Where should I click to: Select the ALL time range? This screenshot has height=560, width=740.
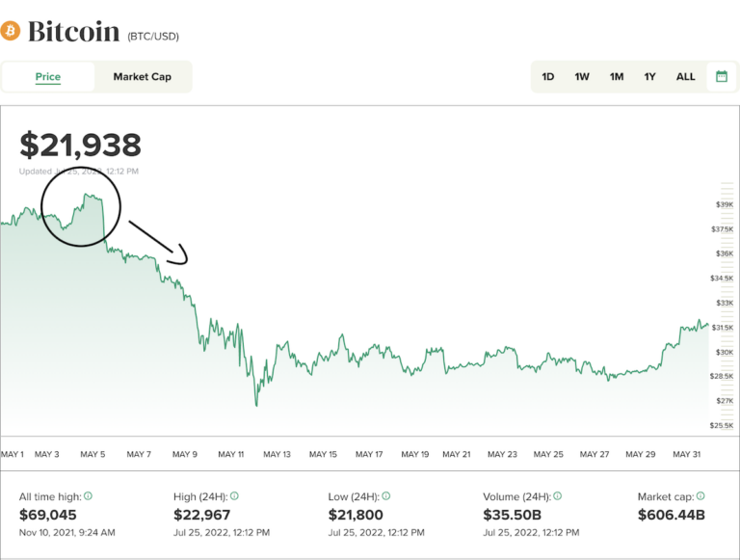(685, 77)
